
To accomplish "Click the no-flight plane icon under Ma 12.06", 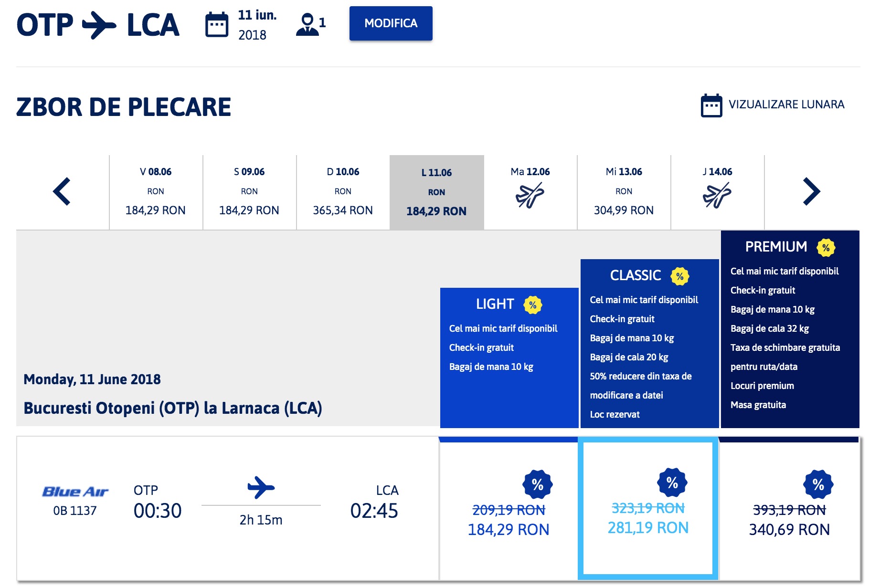I will pos(530,196).
